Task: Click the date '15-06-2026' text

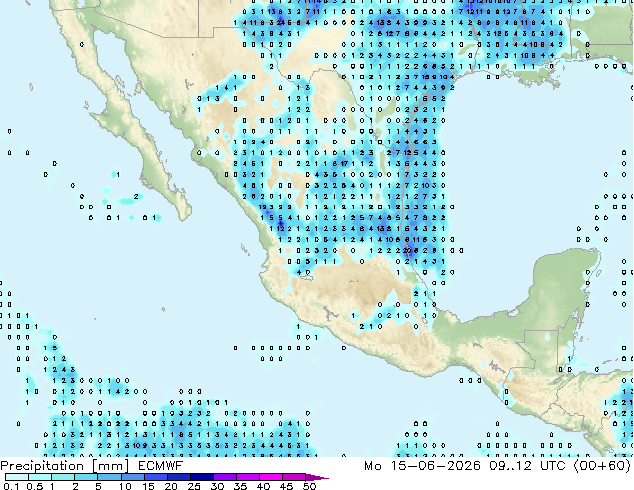Action: tap(435, 466)
